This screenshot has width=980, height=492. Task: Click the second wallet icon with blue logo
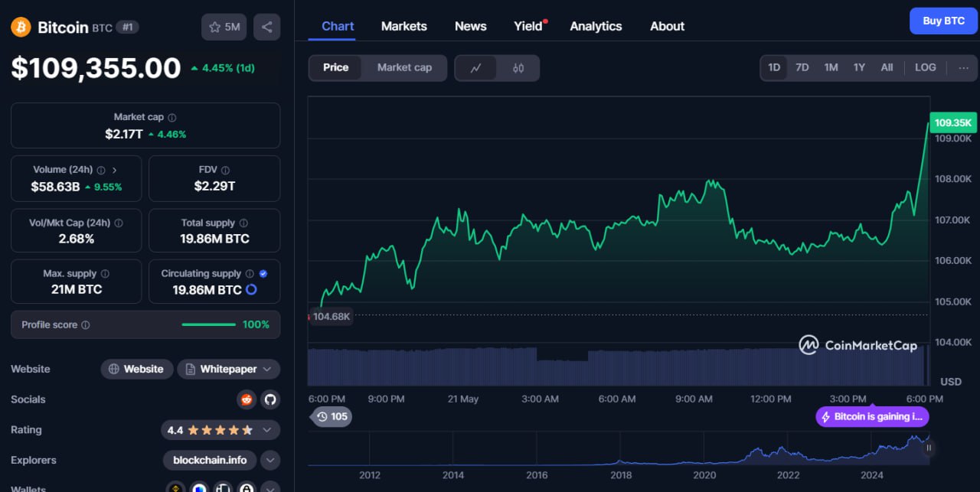coord(200,487)
